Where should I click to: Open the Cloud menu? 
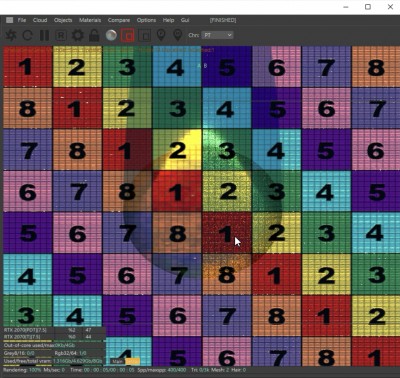pyautogui.click(x=40, y=20)
